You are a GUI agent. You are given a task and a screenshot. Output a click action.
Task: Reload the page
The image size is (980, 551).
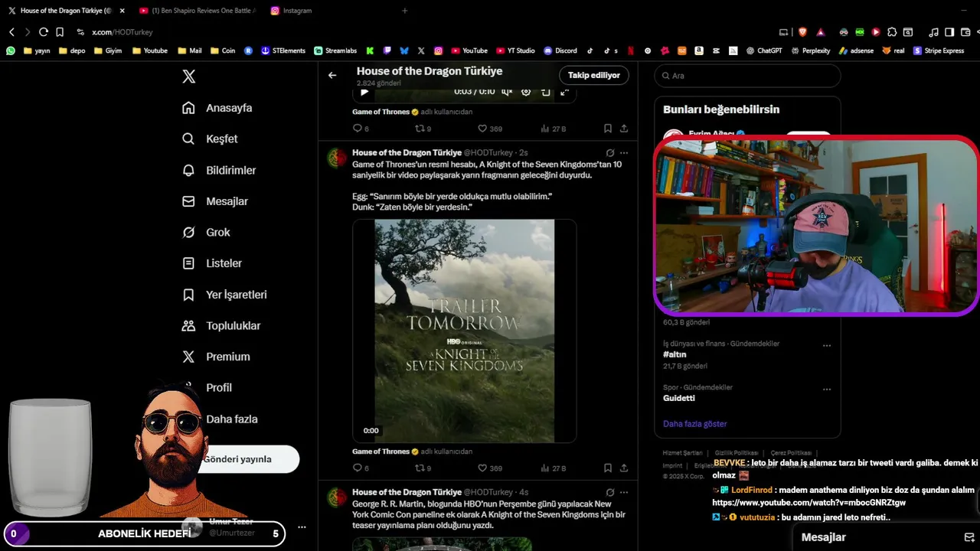tap(44, 32)
